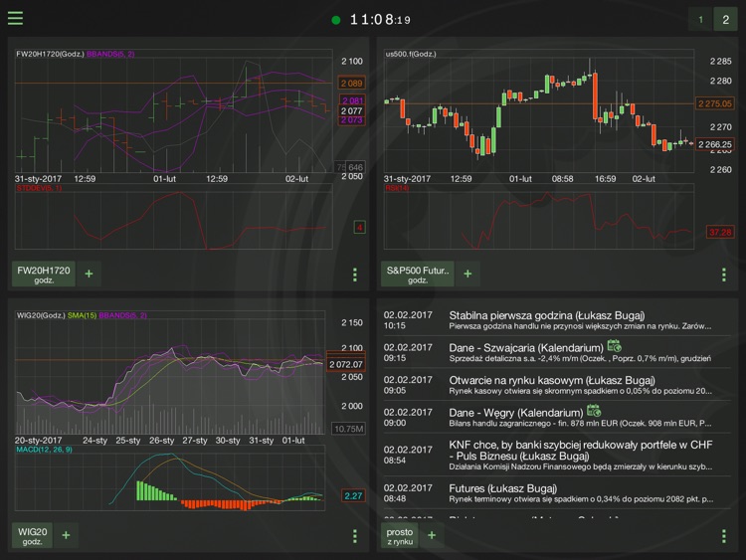Open the news panel three-dot menu

coord(724,536)
